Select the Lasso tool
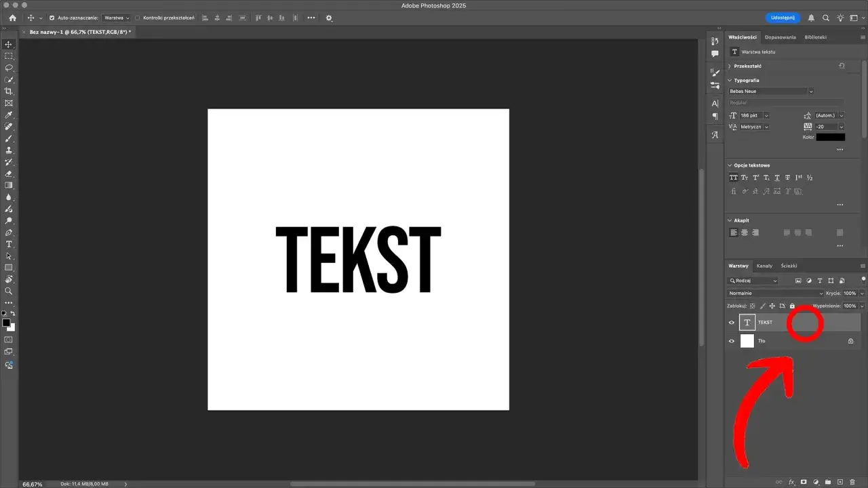The image size is (868, 488). 9,68
